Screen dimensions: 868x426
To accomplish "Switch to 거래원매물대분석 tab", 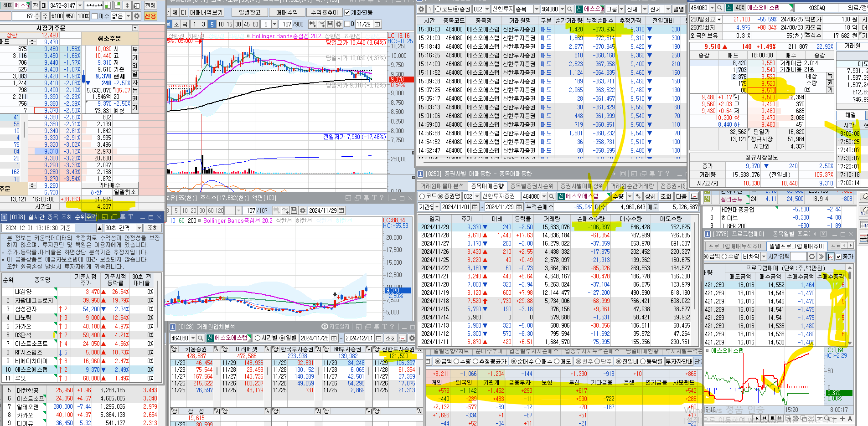I will [441, 186].
